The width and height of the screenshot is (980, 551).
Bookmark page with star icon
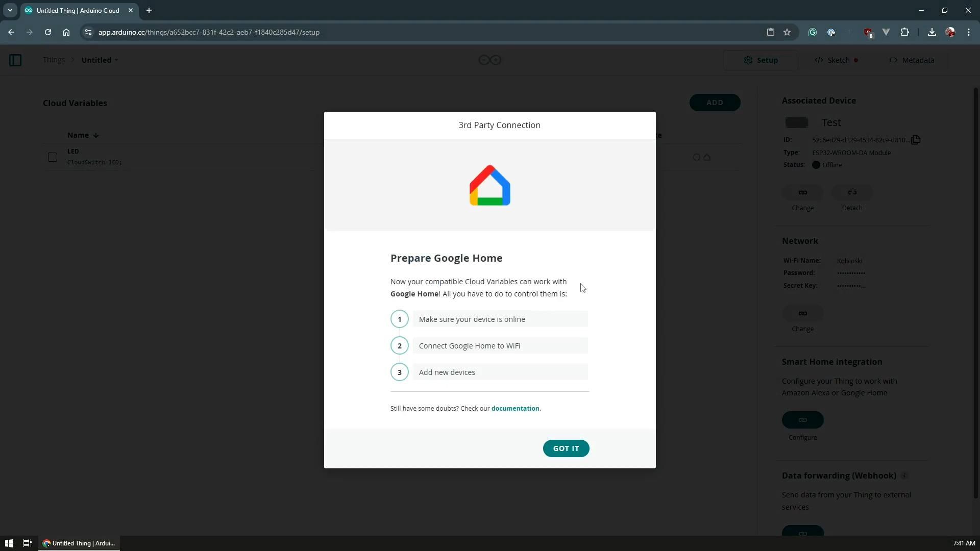point(787,32)
